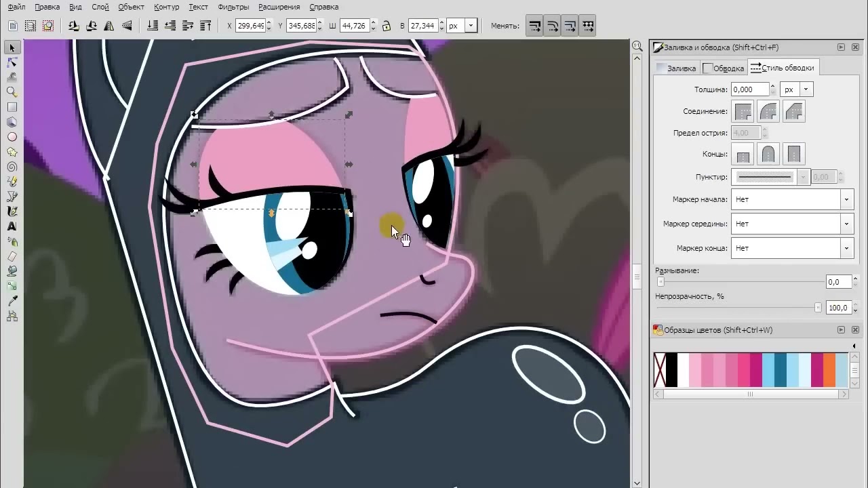This screenshot has height=488, width=868.
Task: Rotate selection 90° counter-clockwise
Action: (x=73, y=26)
